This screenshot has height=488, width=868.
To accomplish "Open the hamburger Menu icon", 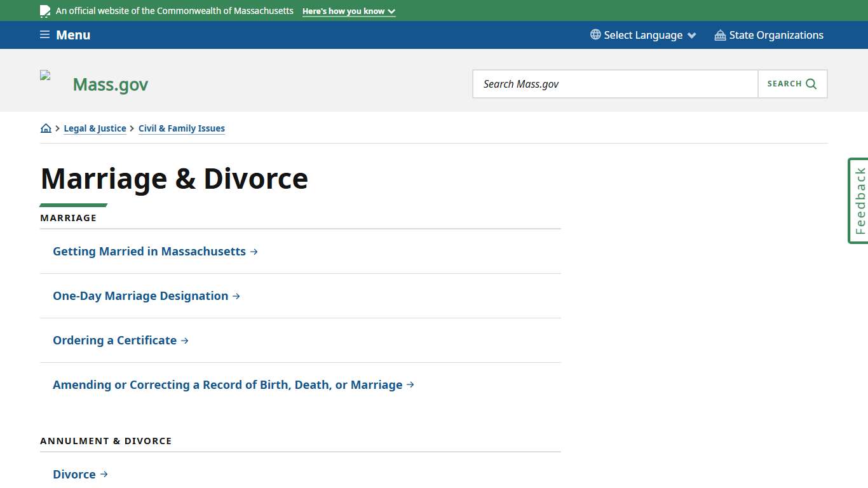I will click(x=44, y=34).
